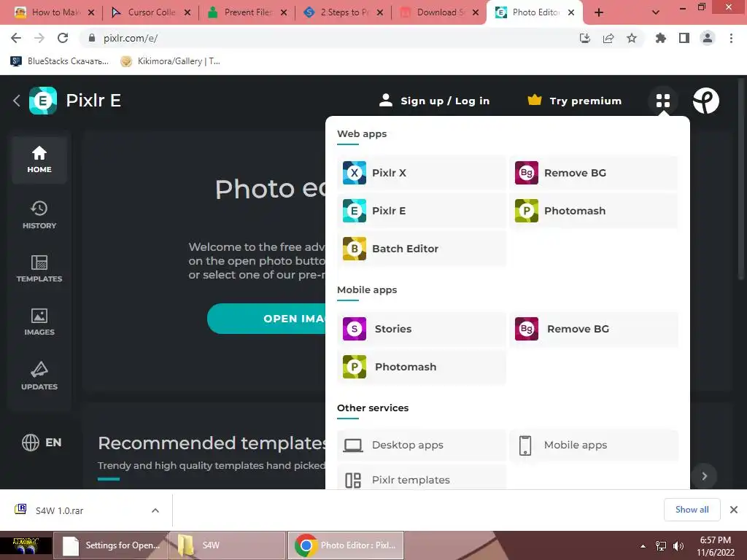Close the Photo Editor tab
The width and height of the screenshot is (747, 560).
571,12
